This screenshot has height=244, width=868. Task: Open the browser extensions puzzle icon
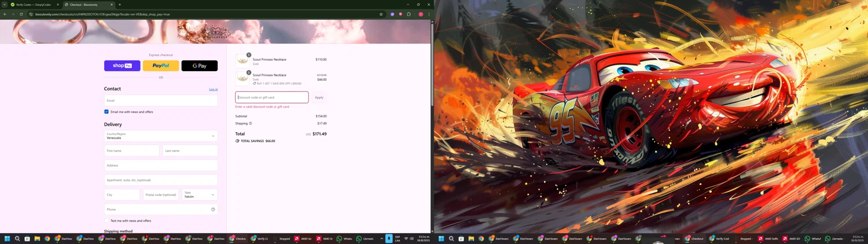click(409, 14)
